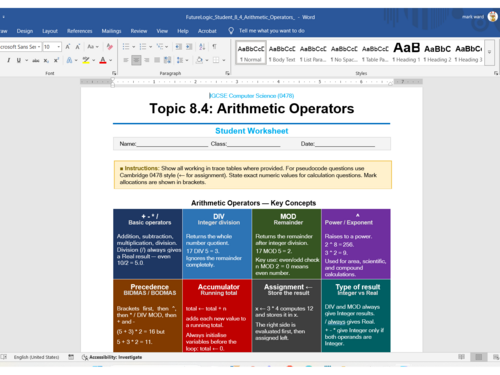Apply the Normal style
This screenshot has width=500, height=375.
[x=251, y=53]
